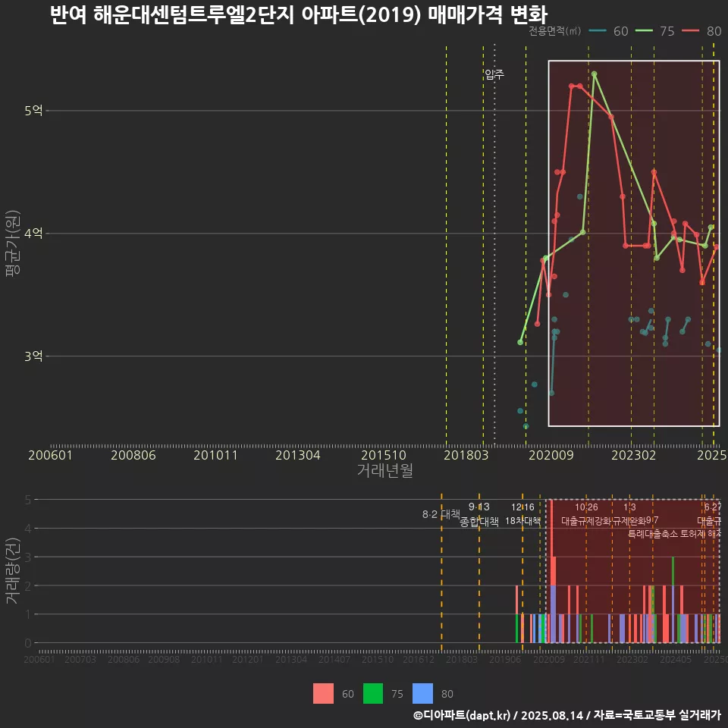
Task: Click 202111 on the volume chart x-axis
Action: (x=588, y=659)
